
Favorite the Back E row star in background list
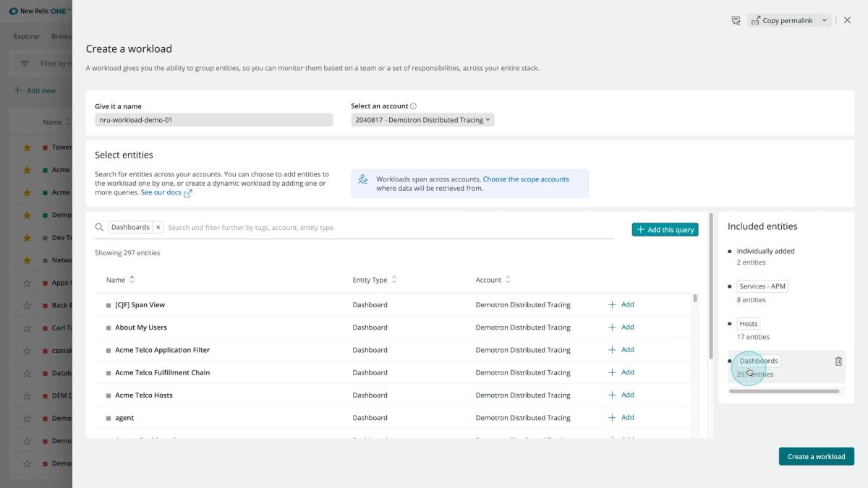click(x=27, y=305)
